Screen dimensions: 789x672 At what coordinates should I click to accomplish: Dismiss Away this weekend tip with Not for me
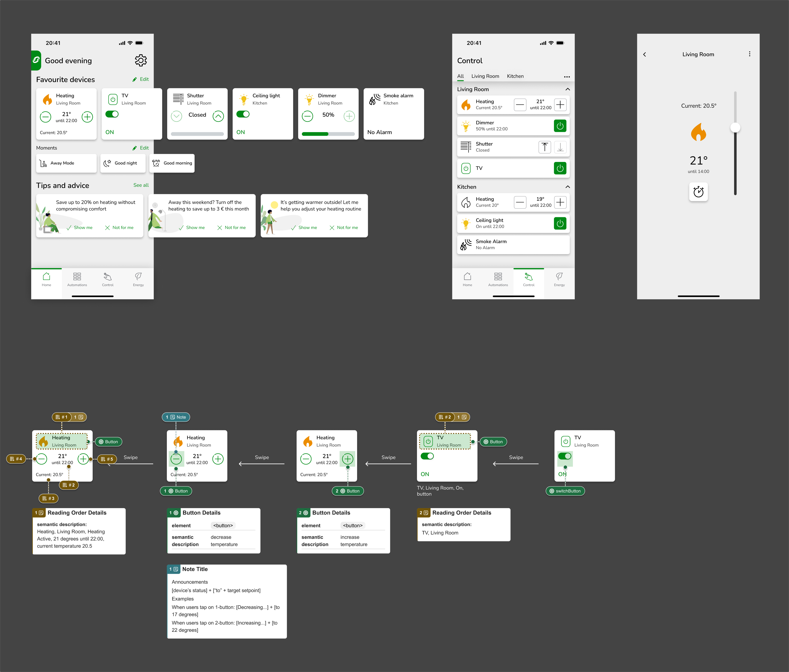point(232,227)
